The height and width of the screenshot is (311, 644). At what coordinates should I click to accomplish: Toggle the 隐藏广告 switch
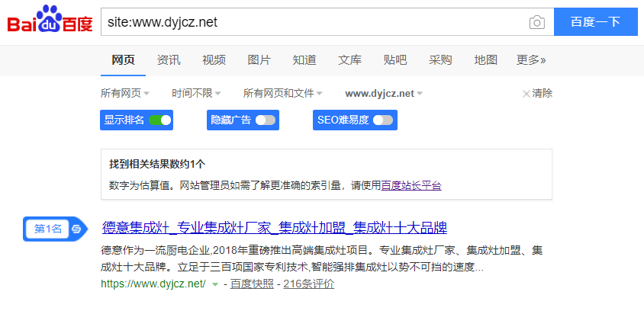click(266, 120)
